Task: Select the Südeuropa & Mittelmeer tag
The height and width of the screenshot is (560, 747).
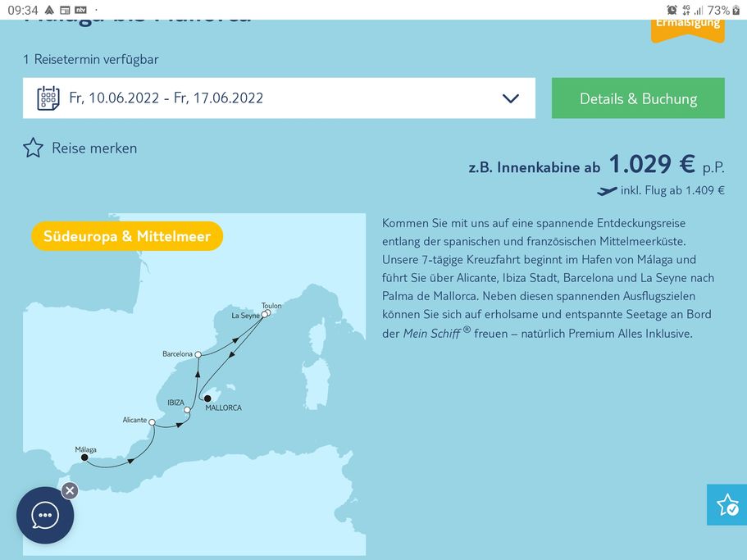Action: (127, 236)
